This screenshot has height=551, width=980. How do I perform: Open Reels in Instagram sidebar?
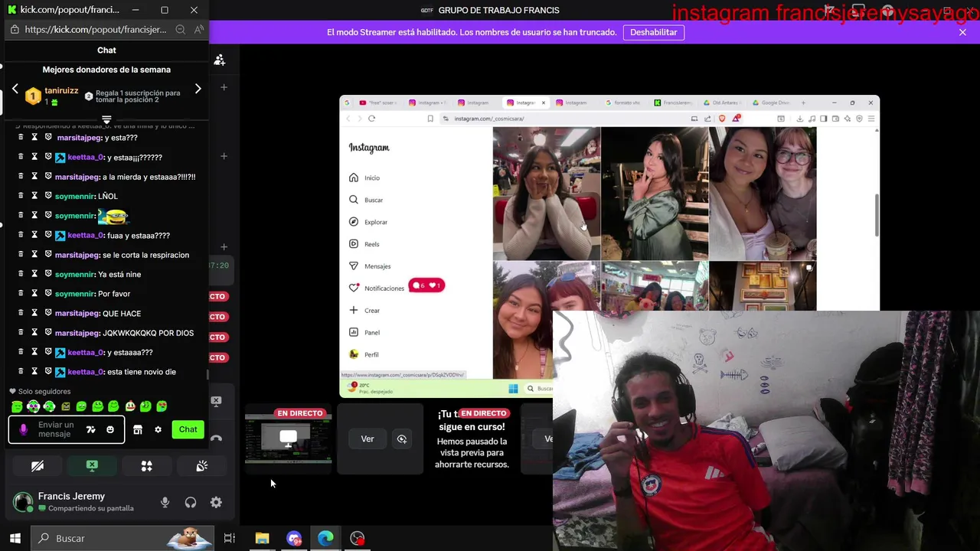(364, 244)
